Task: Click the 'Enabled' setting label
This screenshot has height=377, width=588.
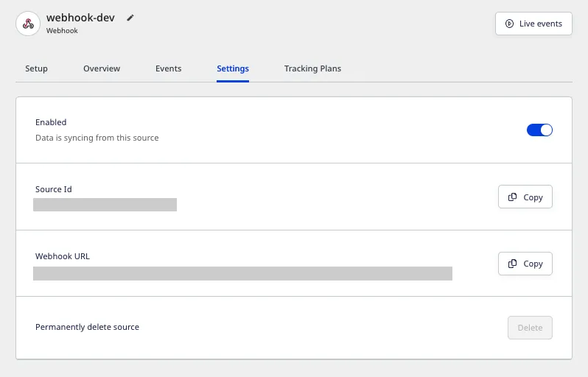Action: (51, 122)
